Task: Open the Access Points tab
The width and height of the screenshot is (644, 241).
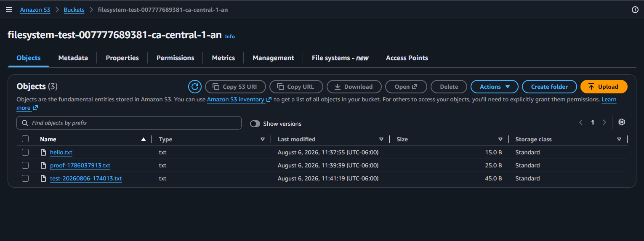Action: pyautogui.click(x=407, y=58)
